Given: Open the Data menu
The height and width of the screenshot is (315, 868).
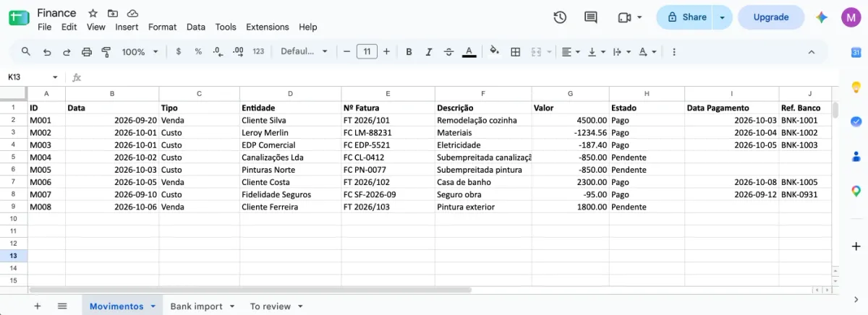Looking at the screenshot, I should click(196, 27).
